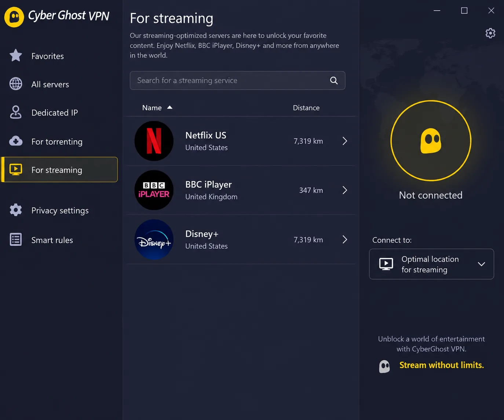Click the Smart rules list icon

tap(16, 240)
